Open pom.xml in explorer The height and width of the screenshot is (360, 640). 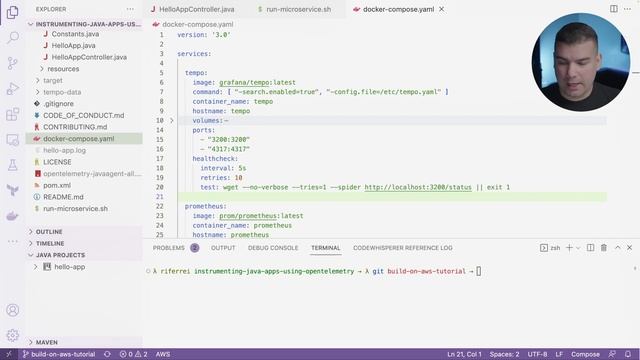[57, 185]
